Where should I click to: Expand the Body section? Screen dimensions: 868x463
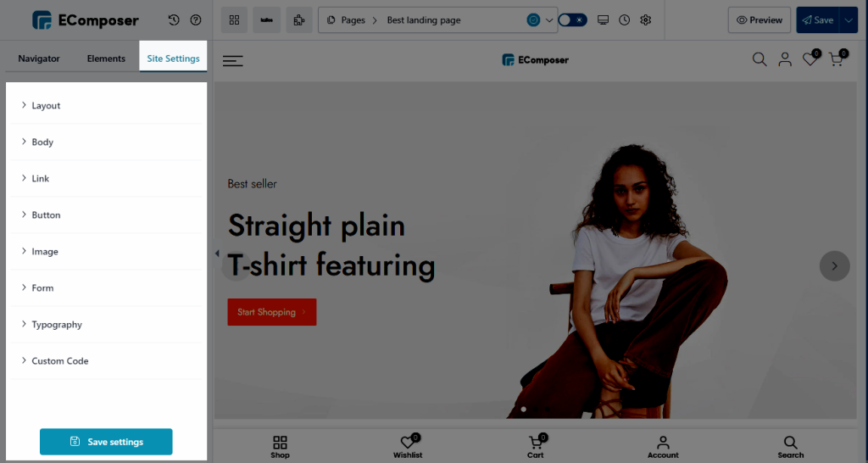click(x=106, y=142)
